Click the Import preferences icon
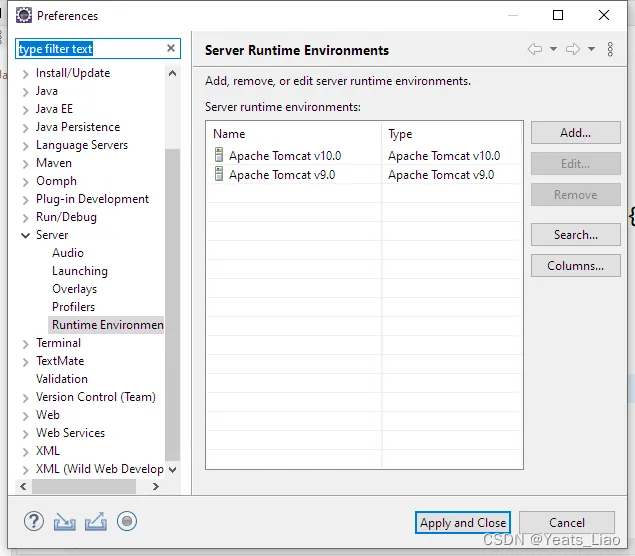This screenshot has width=635, height=556. [x=64, y=522]
